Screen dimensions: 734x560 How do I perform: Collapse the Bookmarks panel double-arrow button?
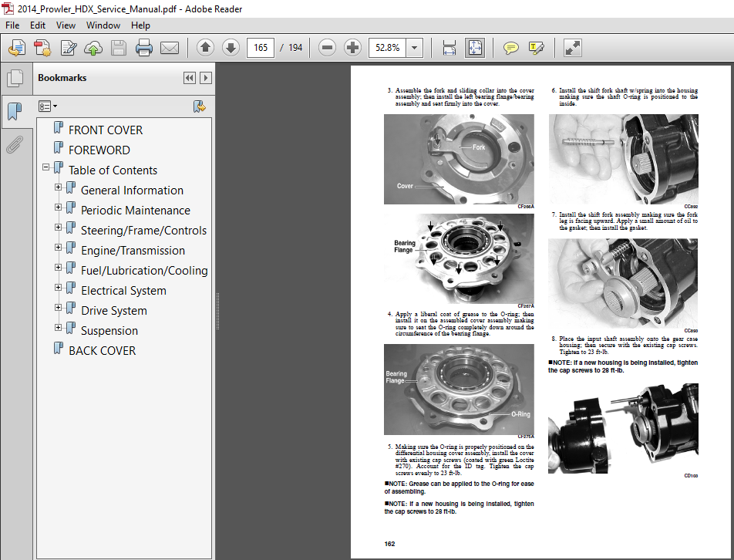pos(189,78)
